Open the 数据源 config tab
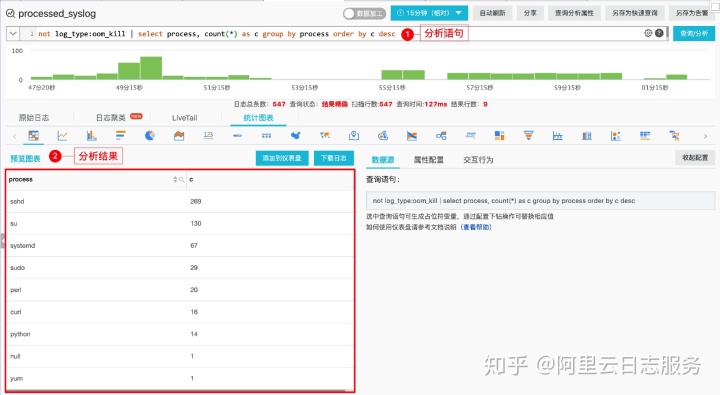 coord(383,159)
